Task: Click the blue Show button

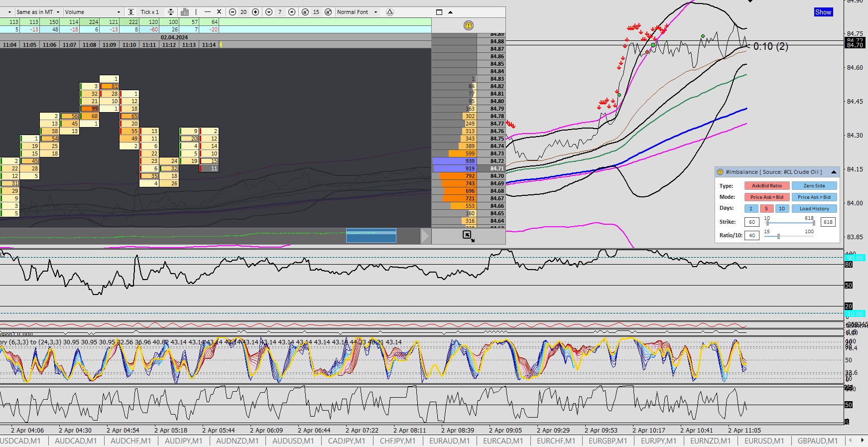Action: tap(823, 12)
